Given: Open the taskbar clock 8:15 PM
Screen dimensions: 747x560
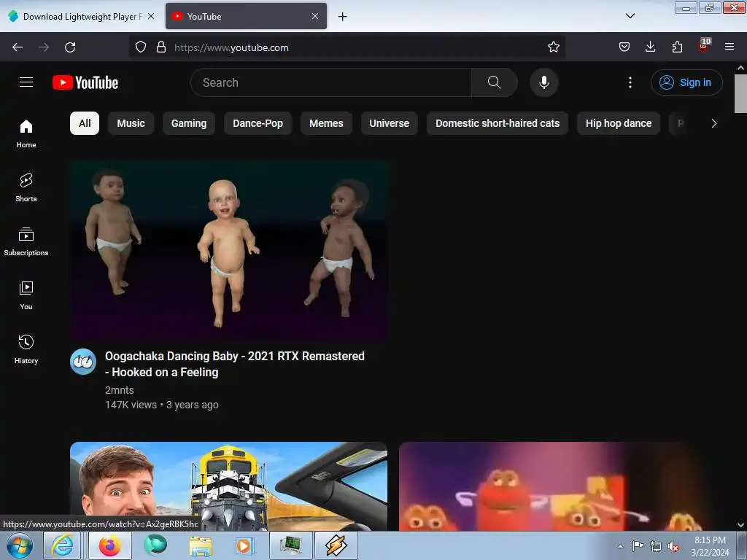Looking at the screenshot, I should click(x=710, y=546).
